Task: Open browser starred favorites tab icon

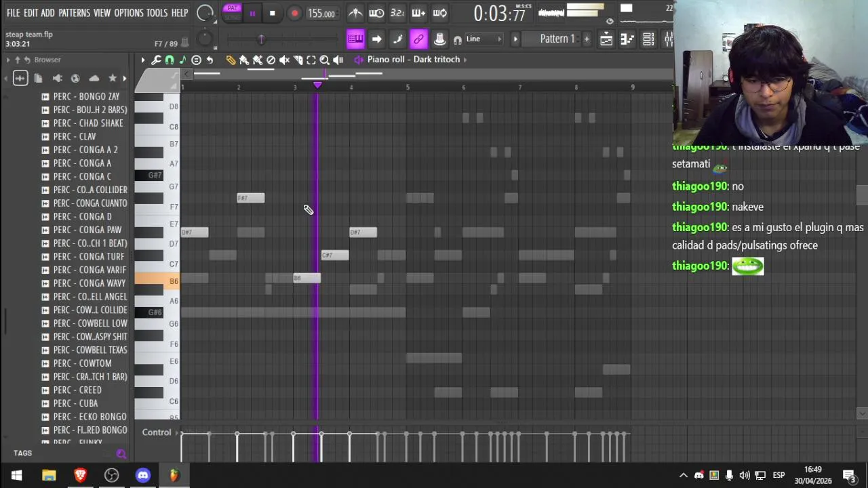Action: pos(113,79)
